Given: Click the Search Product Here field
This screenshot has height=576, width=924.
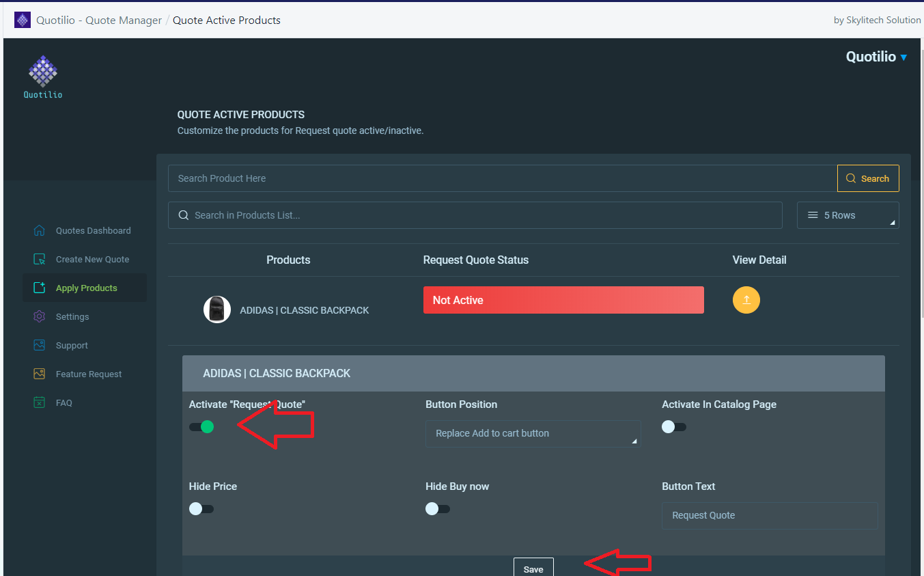Looking at the screenshot, I should point(503,178).
